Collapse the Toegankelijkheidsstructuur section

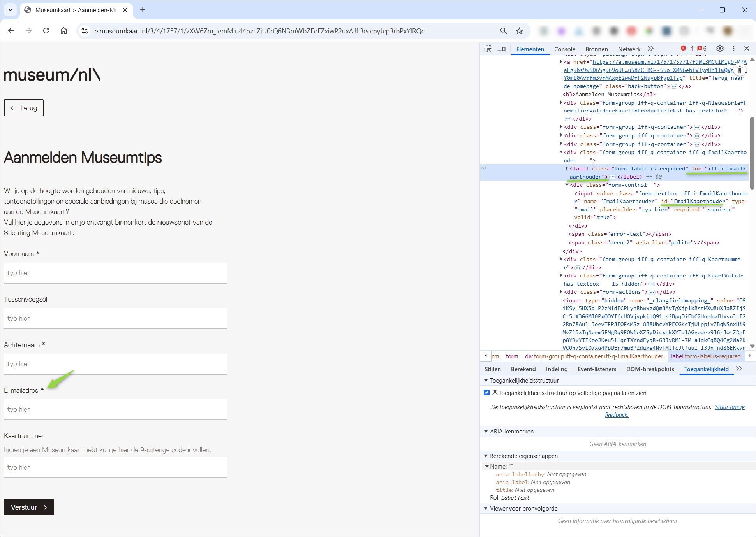coord(486,380)
